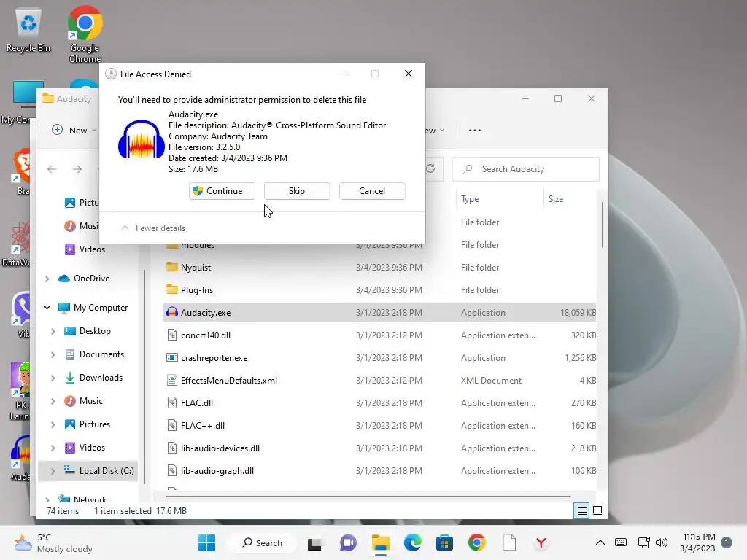This screenshot has height=560, width=747.
Task: Open Recycle Bin on desktop
Action: (28, 31)
